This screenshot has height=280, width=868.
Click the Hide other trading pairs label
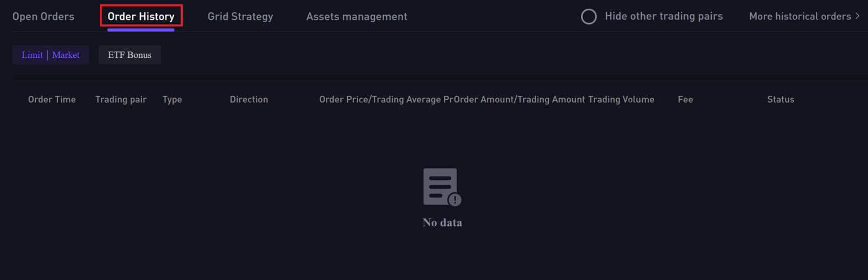[x=663, y=16]
